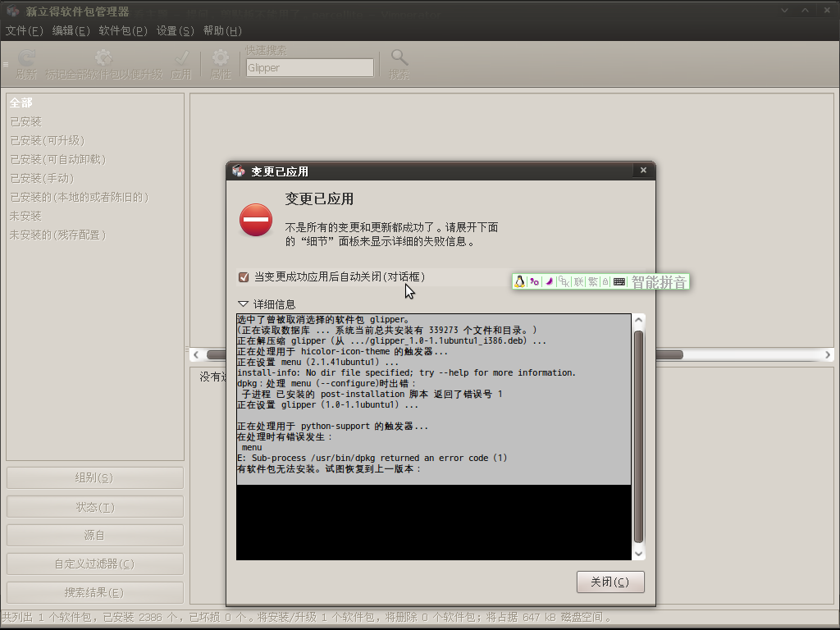The width and height of the screenshot is (840, 630).
Task: Click the Search (搜索) magnifier icon
Action: 399,57
